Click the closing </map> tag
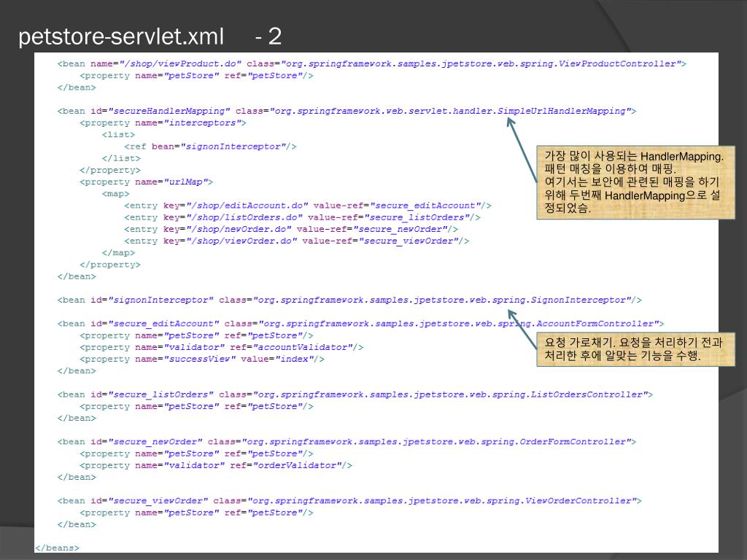The image size is (747, 560). [118, 253]
